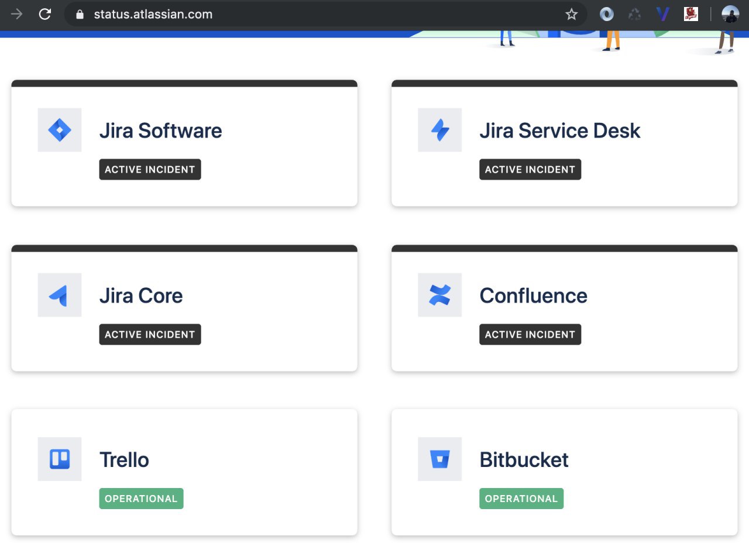The width and height of the screenshot is (749, 560).
Task: Open the gray recycle-arrows extension
Action: [635, 14]
